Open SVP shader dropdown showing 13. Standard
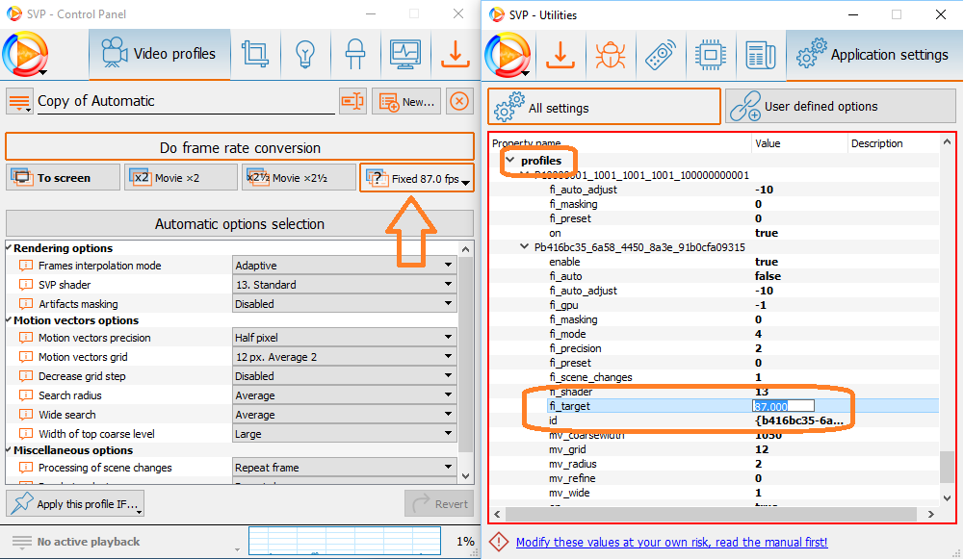 pos(345,284)
